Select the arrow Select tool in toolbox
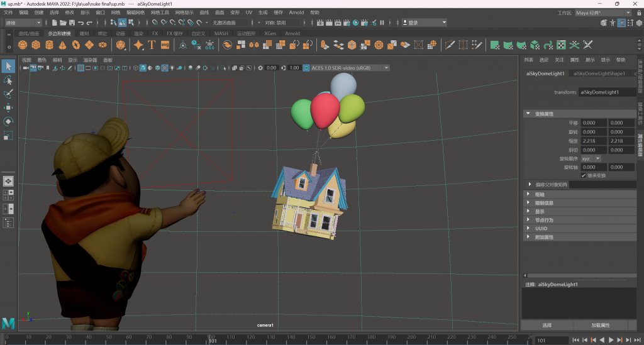Screen dimensions: 644x345 coord(8,66)
